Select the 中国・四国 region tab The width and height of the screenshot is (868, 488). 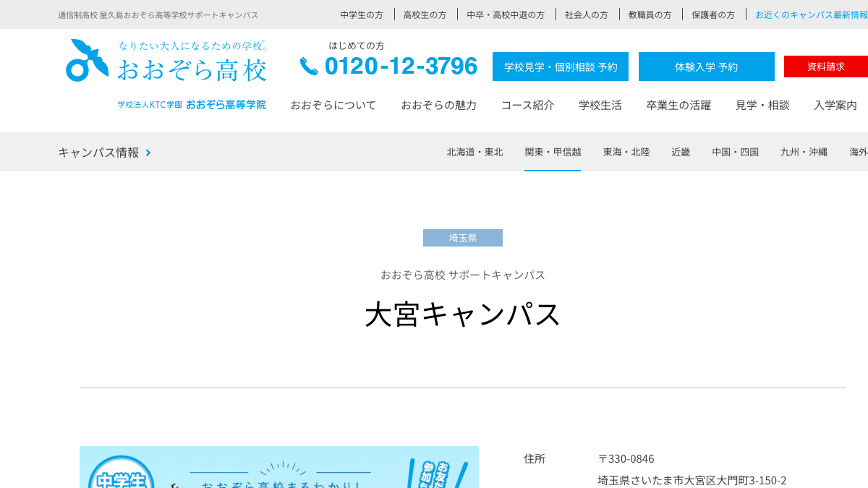click(736, 152)
